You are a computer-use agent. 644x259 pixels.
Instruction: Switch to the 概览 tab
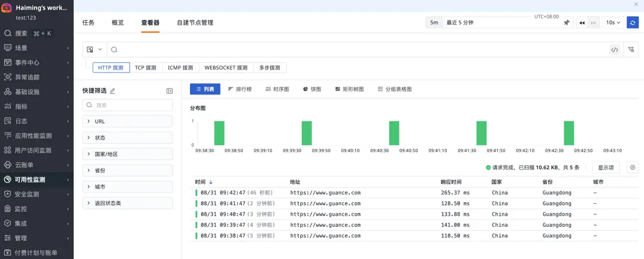coord(117,22)
